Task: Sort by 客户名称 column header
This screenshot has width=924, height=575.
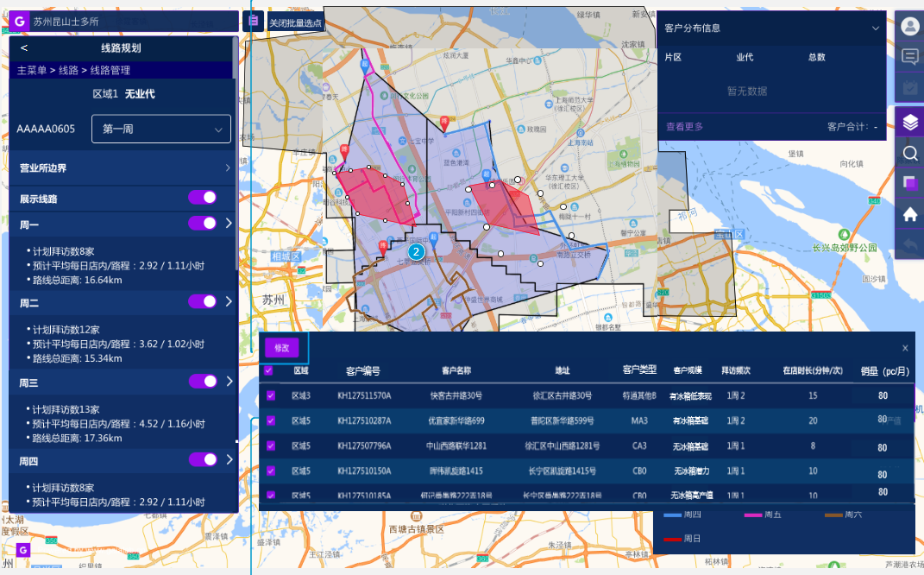Action: pyautogui.click(x=456, y=371)
